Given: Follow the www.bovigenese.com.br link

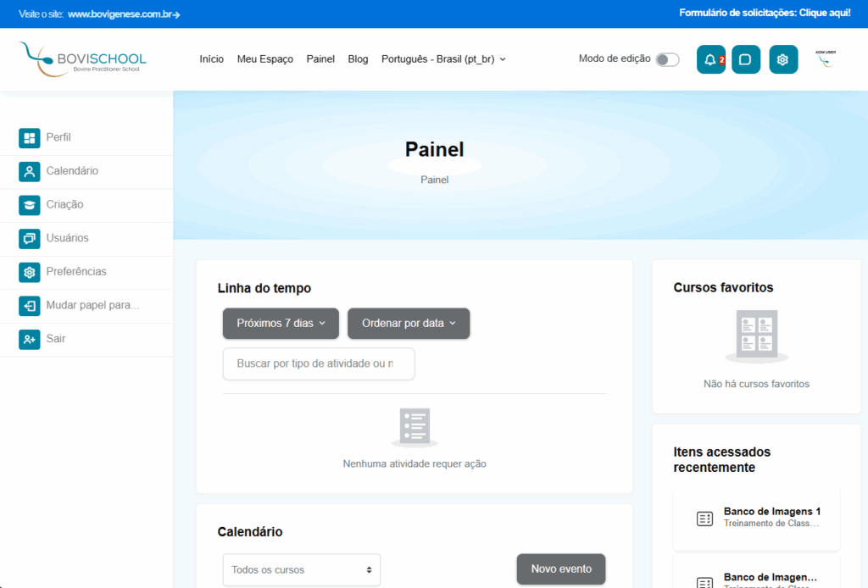Looking at the screenshot, I should pos(123,14).
